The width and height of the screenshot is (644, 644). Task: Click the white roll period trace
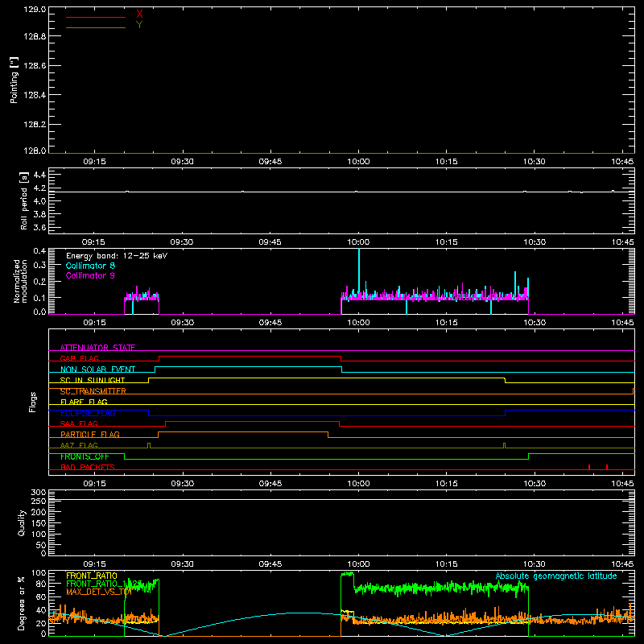341,192
